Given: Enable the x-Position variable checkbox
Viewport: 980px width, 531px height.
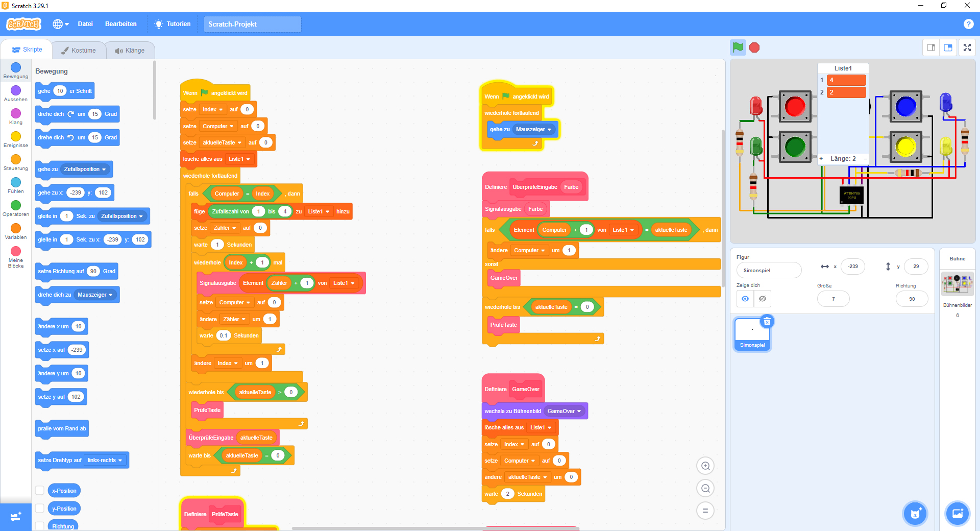Looking at the screenshot, I should tap(40, 491).
